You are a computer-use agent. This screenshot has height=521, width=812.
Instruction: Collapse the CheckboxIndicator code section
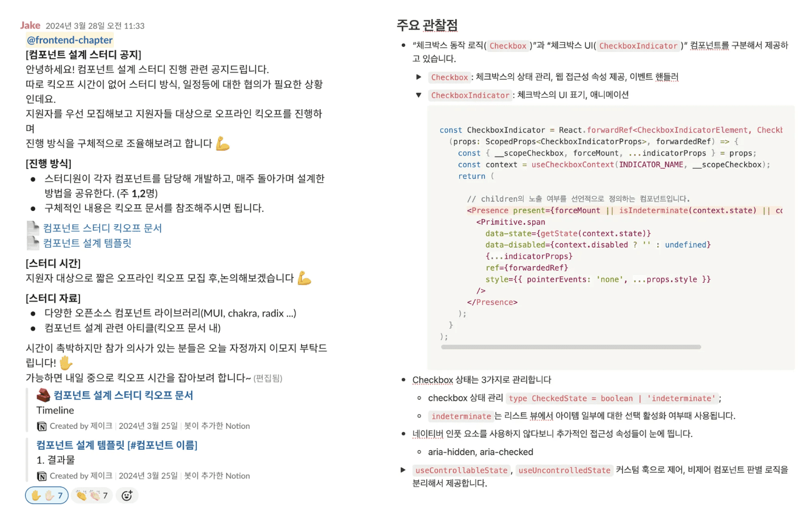click(x=418, y=95)
